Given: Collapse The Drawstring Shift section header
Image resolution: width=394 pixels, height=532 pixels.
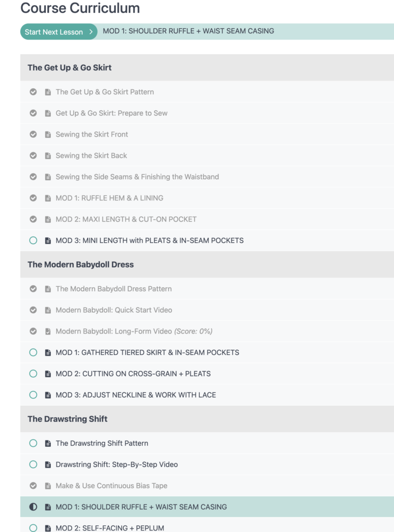Looking at the screenshot, I should pos(207,419).
